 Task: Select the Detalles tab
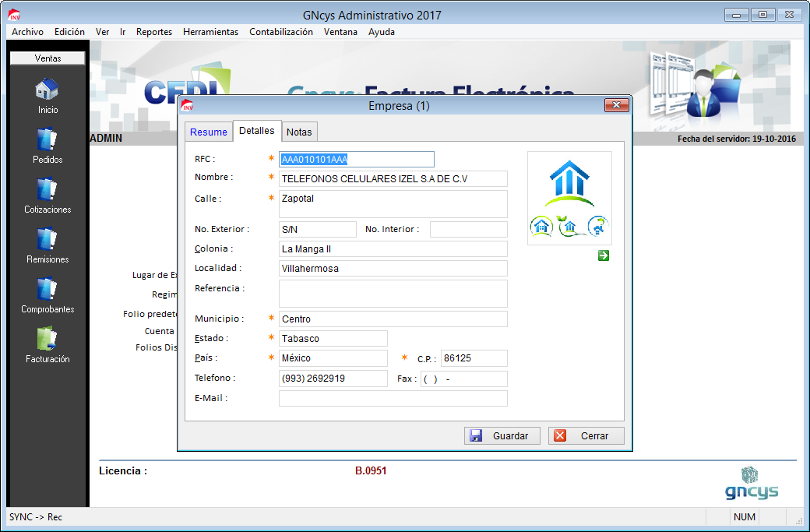(x=257, y=131)
